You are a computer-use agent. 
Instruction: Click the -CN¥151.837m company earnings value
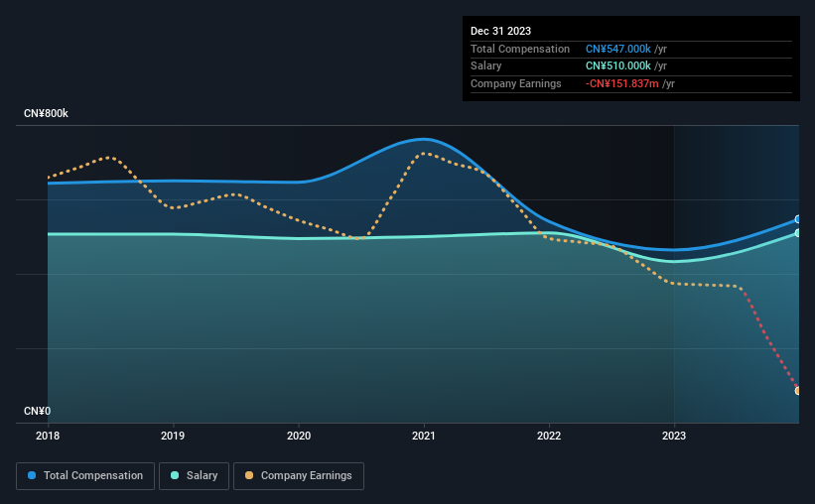[x=621, y=83]
